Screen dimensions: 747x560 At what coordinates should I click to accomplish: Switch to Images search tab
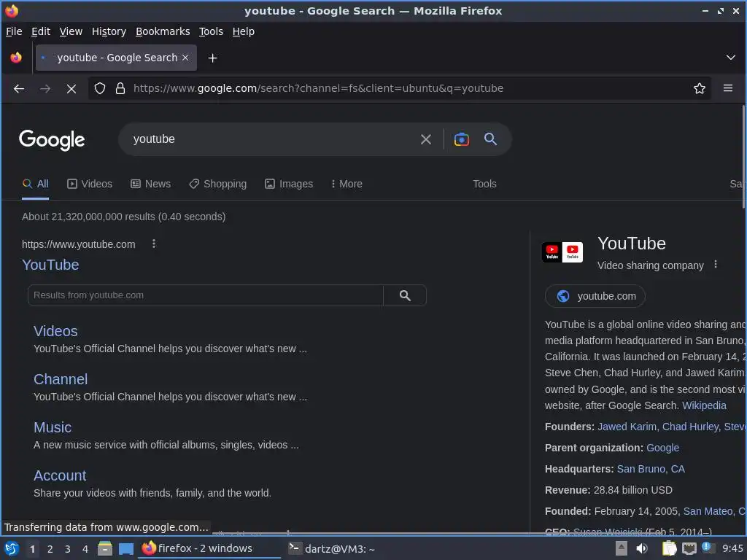point(289,184)
